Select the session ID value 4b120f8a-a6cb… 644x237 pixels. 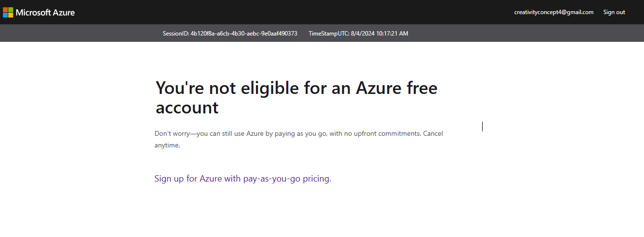click(x=244, y=34)
